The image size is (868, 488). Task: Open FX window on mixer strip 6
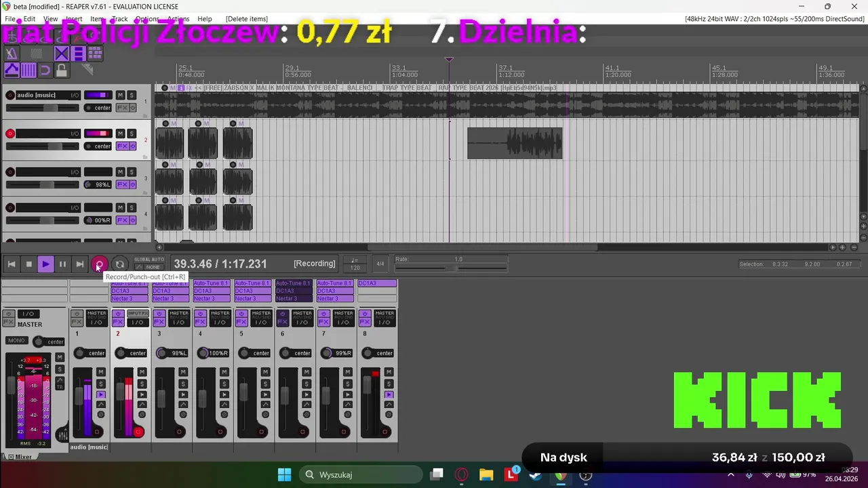(283, 322)
